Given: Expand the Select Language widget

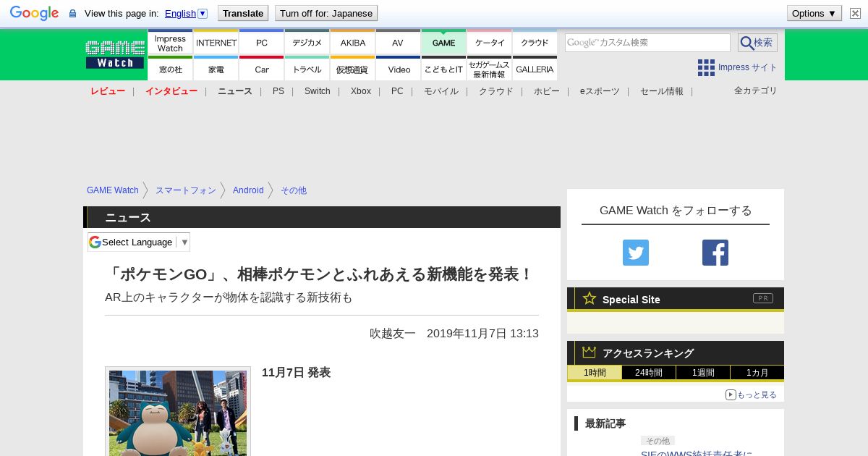Looking at the screenshot, I should tap(139, 242).
